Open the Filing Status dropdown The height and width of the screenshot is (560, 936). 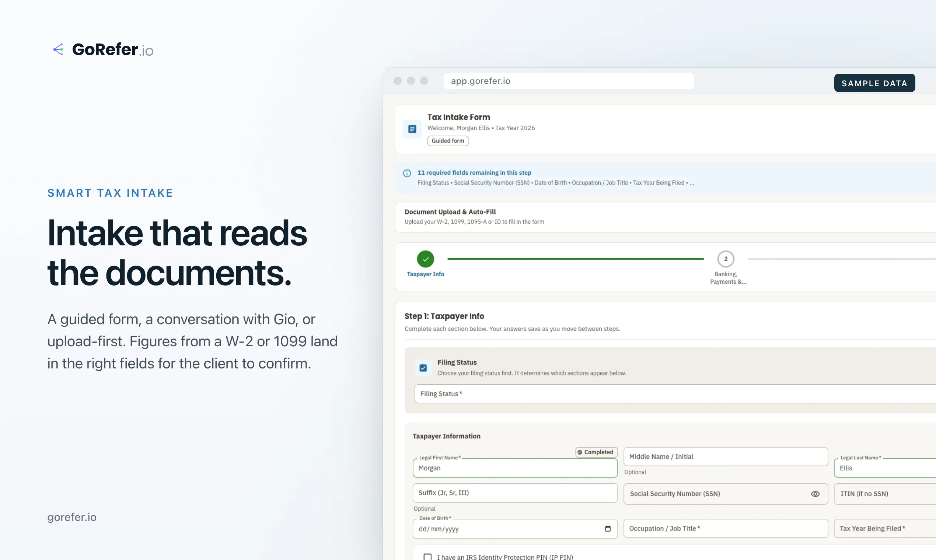tap(675, 393)
